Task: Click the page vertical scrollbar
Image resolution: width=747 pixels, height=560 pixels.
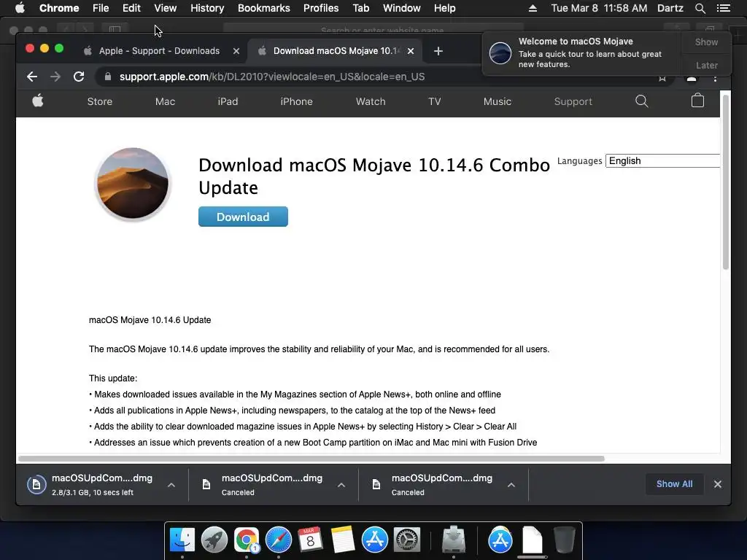Action: [726, 183]
